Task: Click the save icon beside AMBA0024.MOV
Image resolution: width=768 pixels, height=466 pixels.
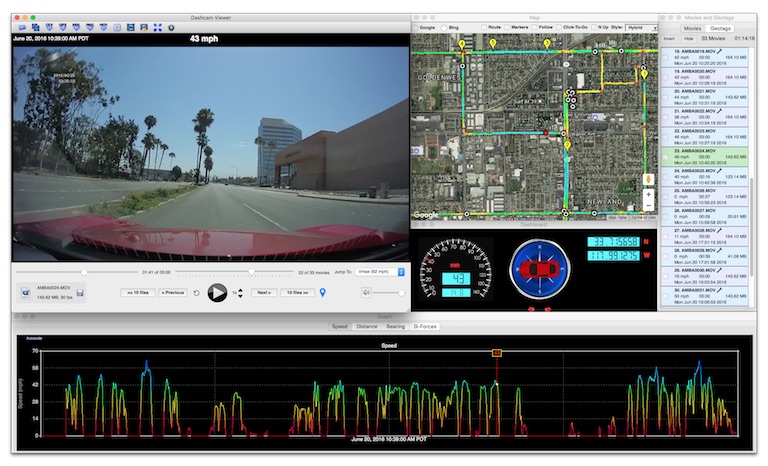Action: 80,293
